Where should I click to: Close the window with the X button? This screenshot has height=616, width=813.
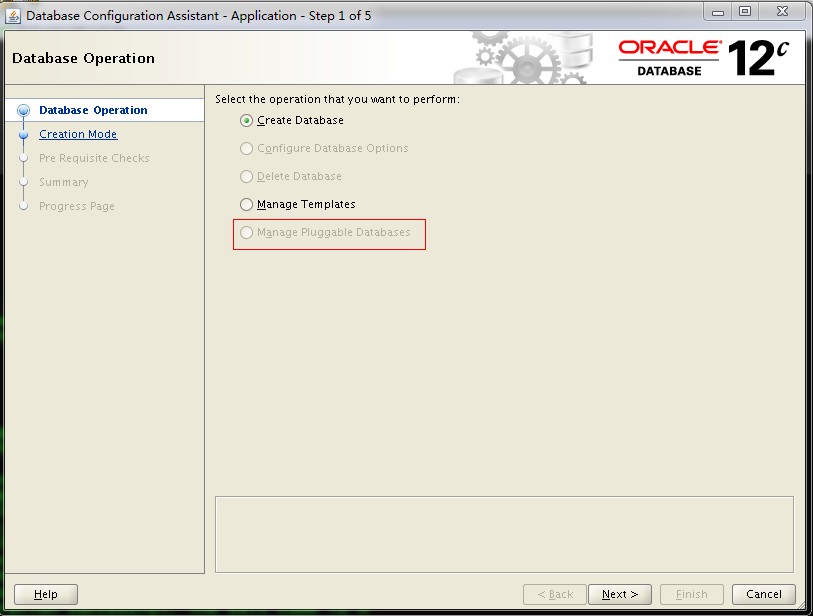coord(782,11)
